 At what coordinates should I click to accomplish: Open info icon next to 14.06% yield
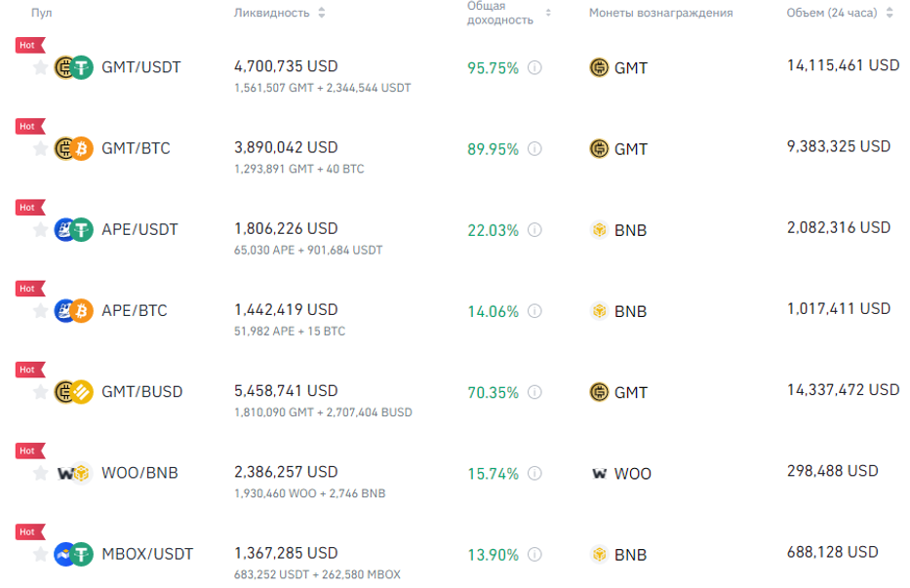(534, 311)
